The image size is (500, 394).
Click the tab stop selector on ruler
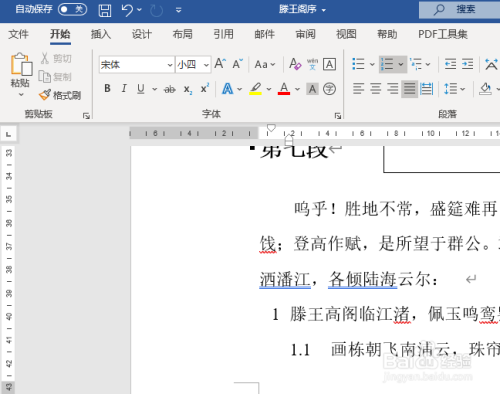(9, 134)
